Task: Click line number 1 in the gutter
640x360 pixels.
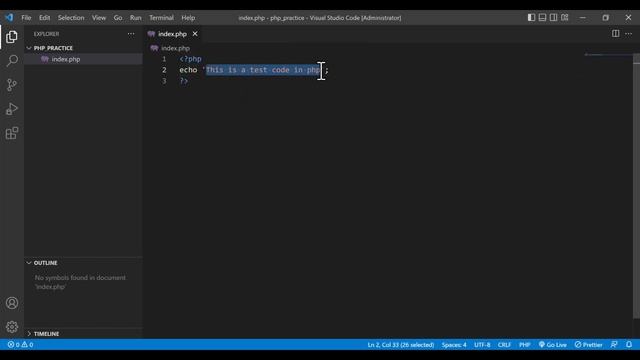Action: pos(164,59)
